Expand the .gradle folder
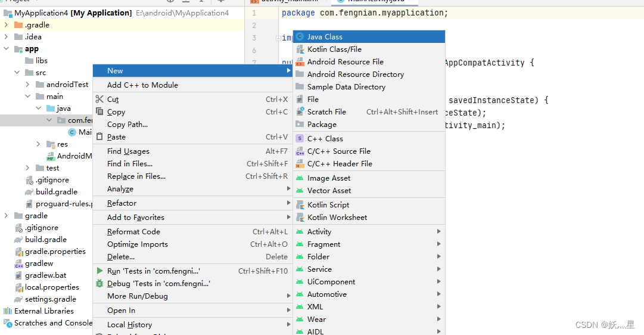Viewport: 644px width, 335px height. click(x=6, y=25)
